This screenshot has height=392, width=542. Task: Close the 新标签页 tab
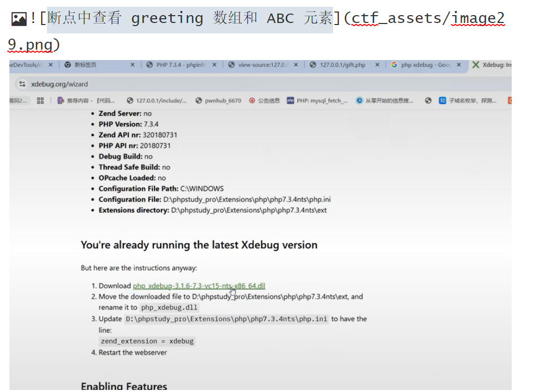tap(133, 65)
